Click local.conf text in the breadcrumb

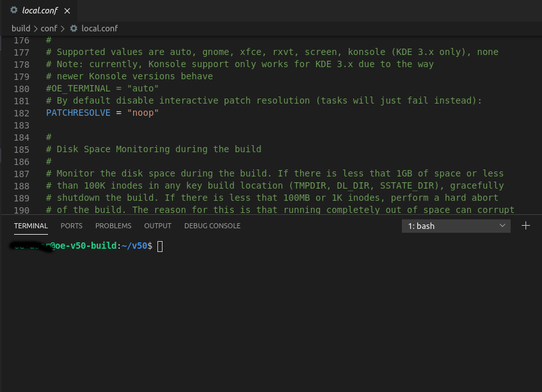(x=99, y=28)
